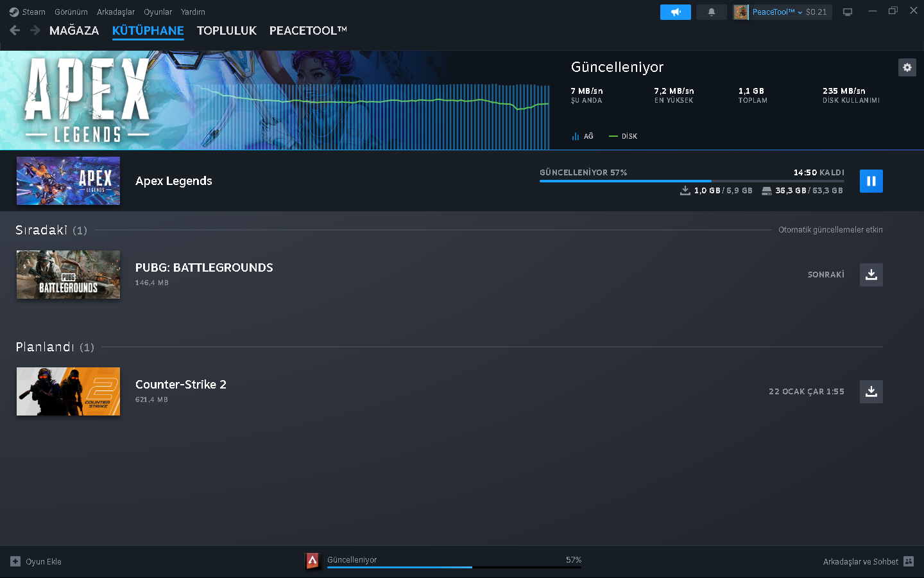Click the Apex Legends thumbnail in downloads
This screenshot has height=578, width=924.
click(x=68, y=181)
